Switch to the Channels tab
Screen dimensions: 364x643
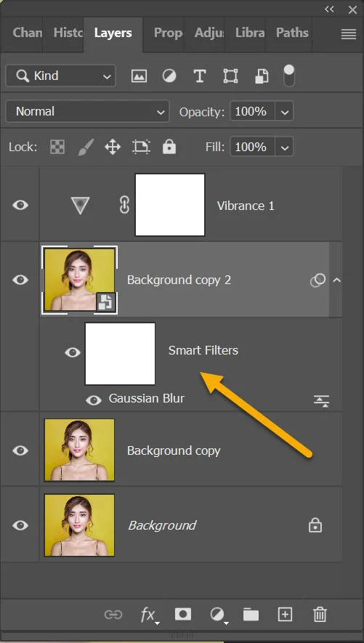coord(28,33)
